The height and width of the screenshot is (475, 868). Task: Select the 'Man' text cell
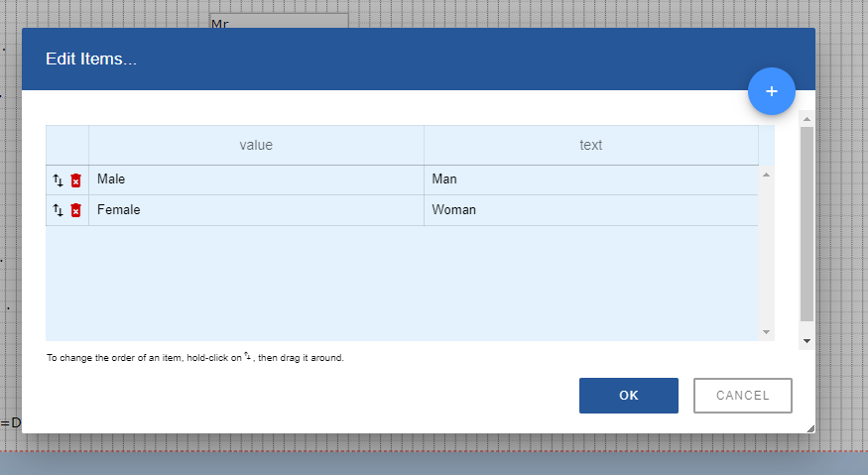tap(590, 179)
